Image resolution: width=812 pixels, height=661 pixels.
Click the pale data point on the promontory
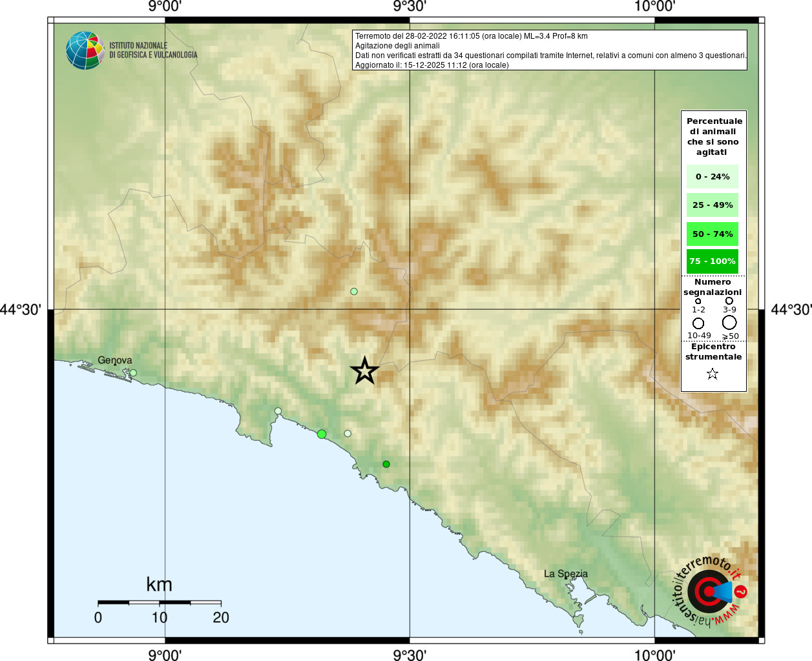pyautogui.click(x=278, y=411)
